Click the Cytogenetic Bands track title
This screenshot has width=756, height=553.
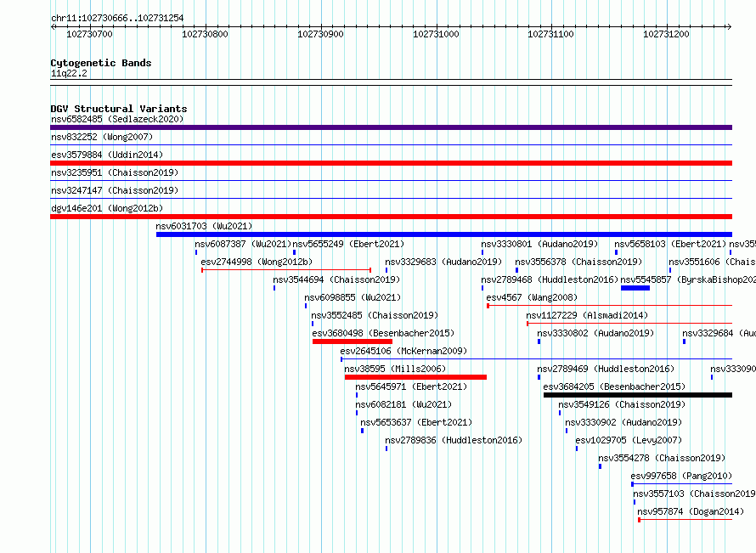pyautogui.click(x=101, y=63)
